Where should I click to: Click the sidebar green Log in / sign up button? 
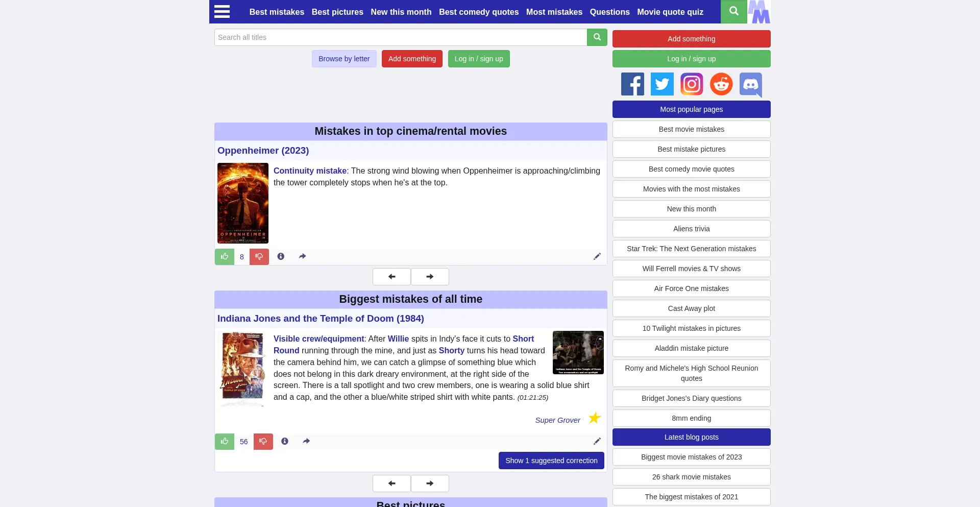(x=692, y=59)
